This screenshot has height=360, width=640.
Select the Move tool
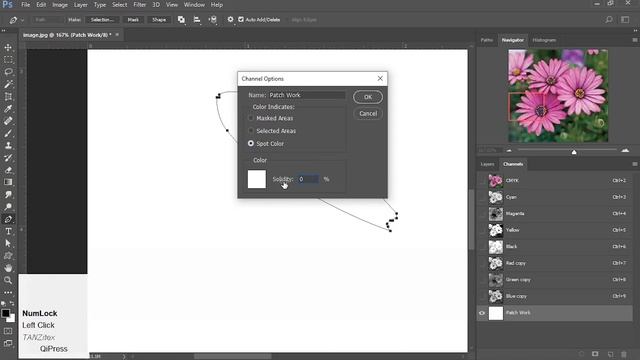pyautogui.click(x=8, y=47)
